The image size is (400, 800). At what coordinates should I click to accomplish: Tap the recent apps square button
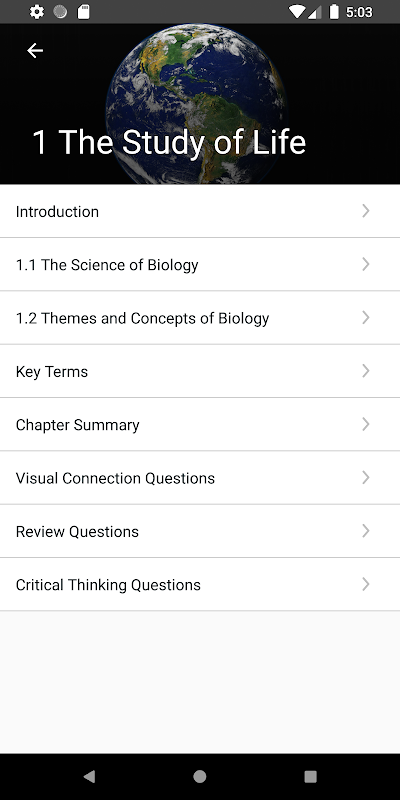[x=310, y=777]
